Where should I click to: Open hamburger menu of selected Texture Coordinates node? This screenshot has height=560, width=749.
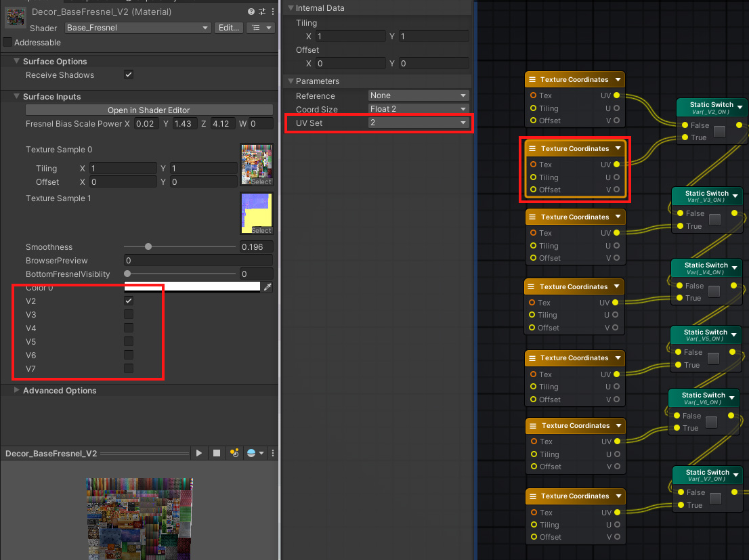click(532, 148)
